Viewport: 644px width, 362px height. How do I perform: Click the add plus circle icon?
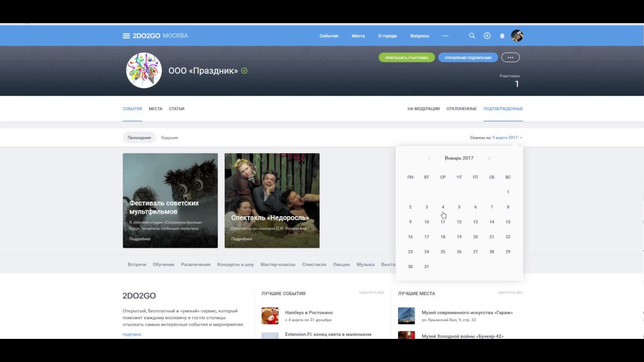(487, 36)
